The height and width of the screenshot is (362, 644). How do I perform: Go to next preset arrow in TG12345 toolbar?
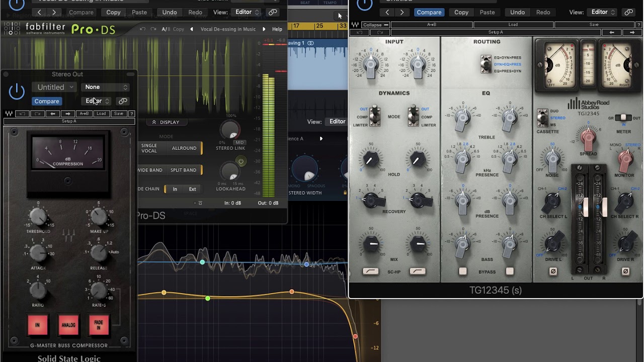click(x=632, y=32)
